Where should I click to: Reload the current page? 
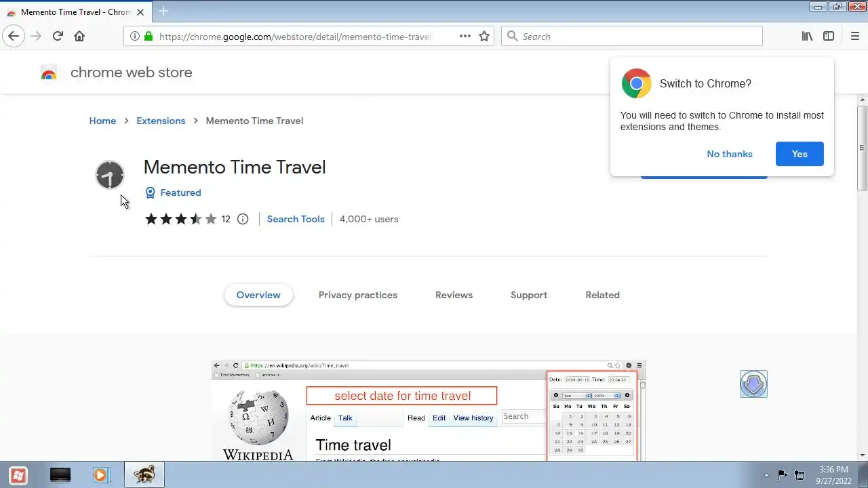click(x=58, y=37)
